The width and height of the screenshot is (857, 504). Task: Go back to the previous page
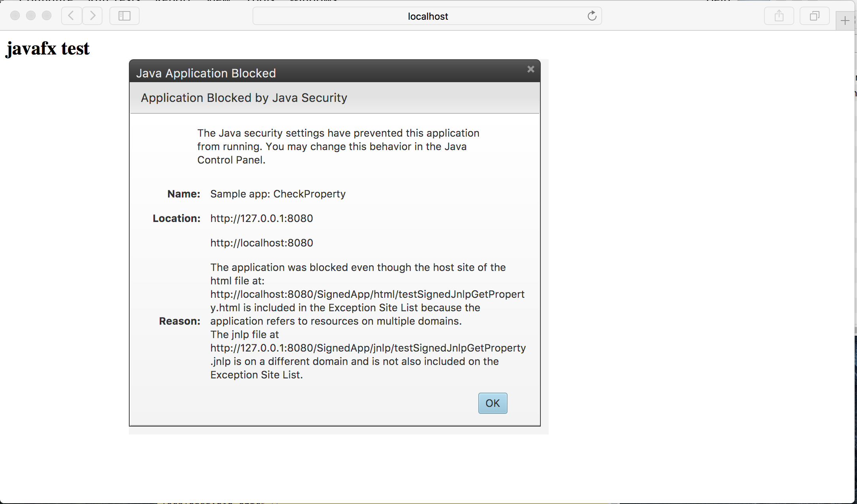click(71, 16)
